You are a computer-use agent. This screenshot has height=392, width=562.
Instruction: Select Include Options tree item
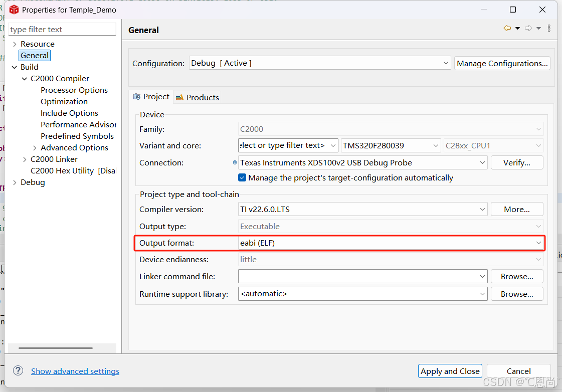[69, 113]
